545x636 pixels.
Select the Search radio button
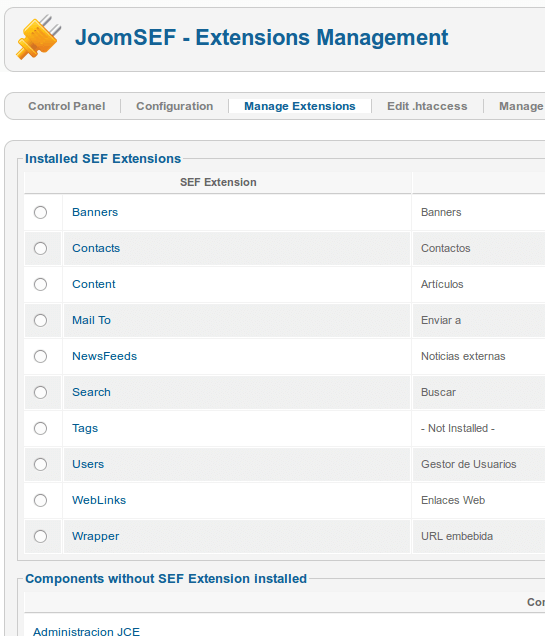[41, 392]
